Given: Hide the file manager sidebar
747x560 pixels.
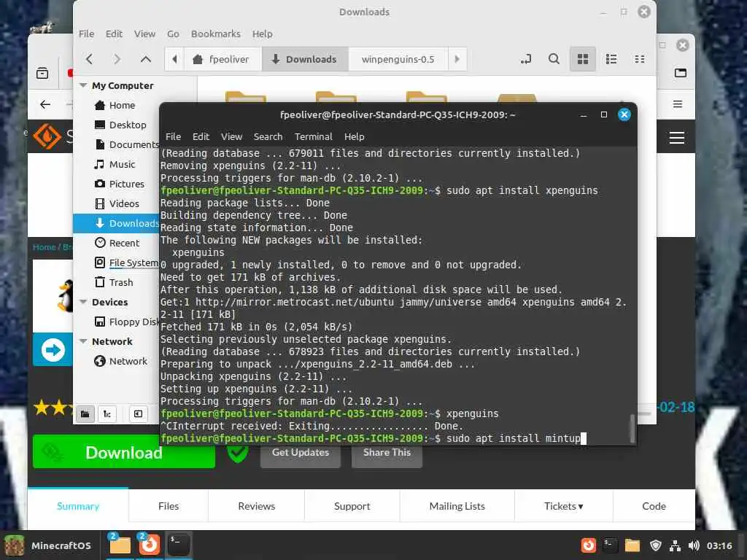Looking at the screenshot, I should pyautogui.click(x=138, y=414).
